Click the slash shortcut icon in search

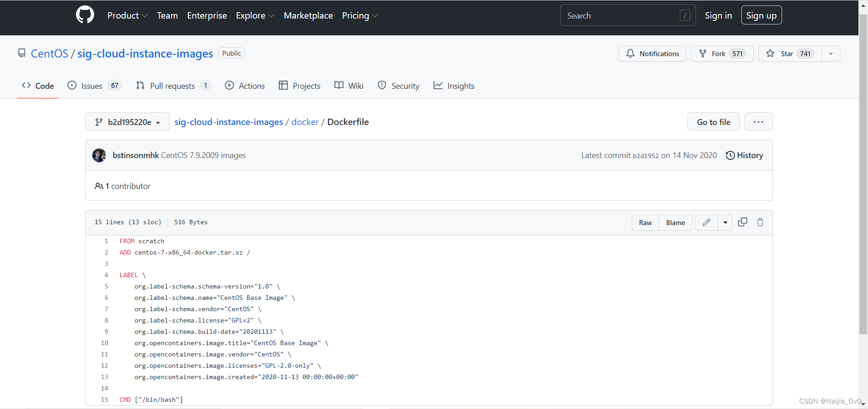[x=685, y=15]
